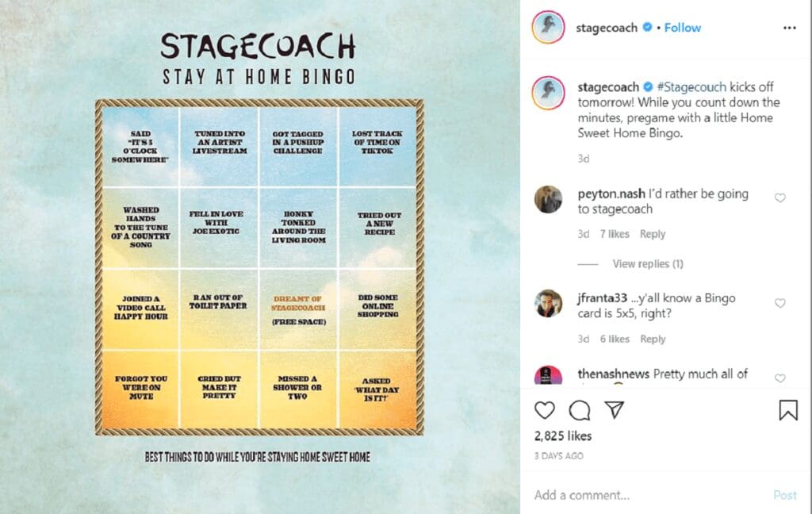The width and height of the screenshot is (812, 514).
Task: Open the stagecoach profile avatar in the header
Action: point(548,27)
